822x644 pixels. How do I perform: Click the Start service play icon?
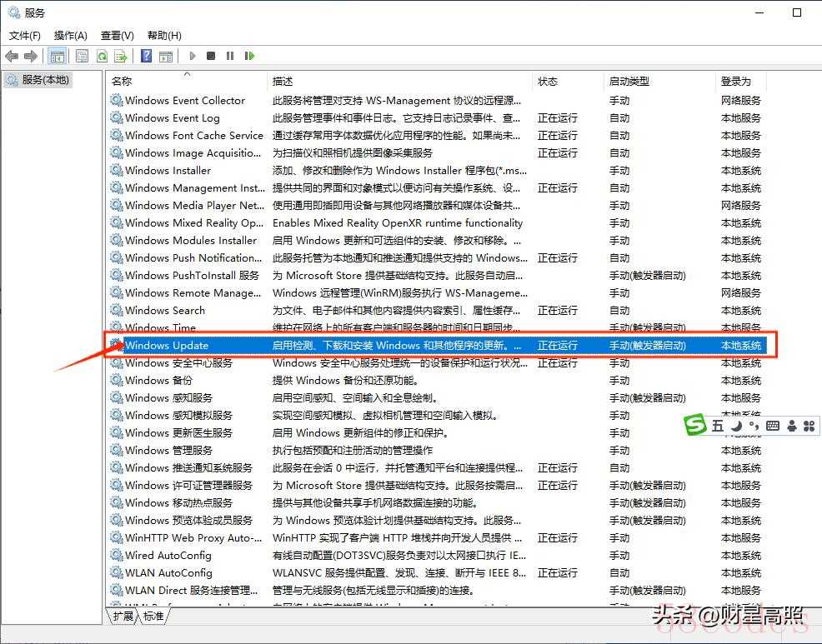193,56
